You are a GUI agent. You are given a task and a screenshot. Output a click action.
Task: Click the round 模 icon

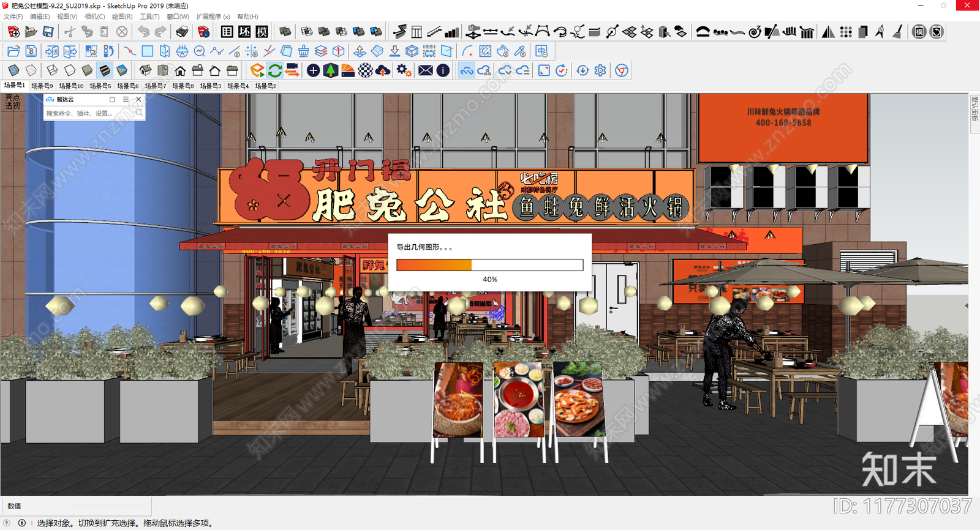tap(919, 32)
